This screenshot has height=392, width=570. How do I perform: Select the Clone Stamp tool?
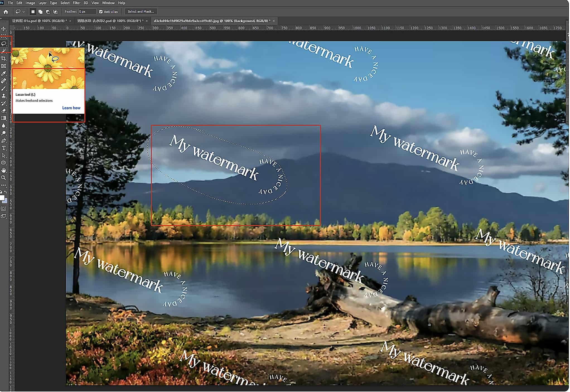4,96
